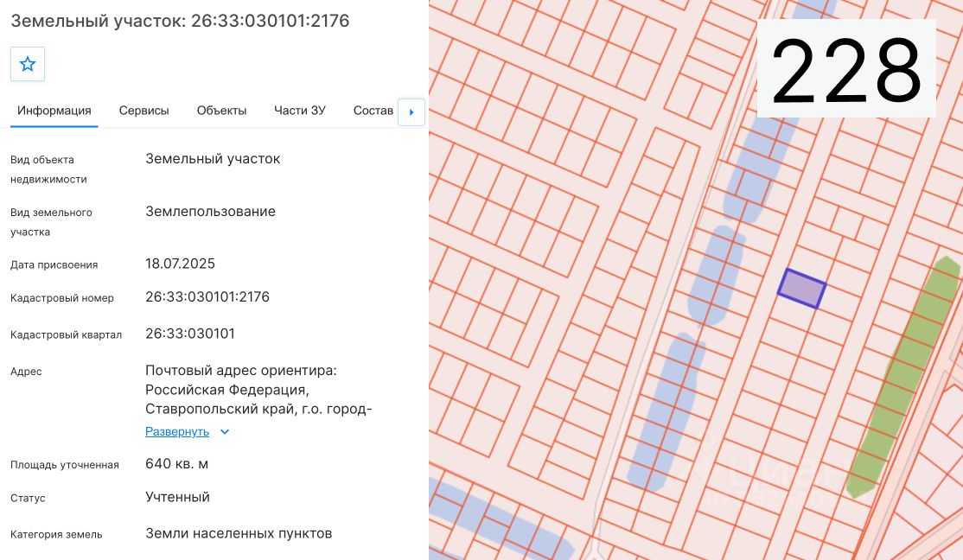Click the Площадь уточненная label
This screenshot has height=560, width=963.
coord(65,465)
